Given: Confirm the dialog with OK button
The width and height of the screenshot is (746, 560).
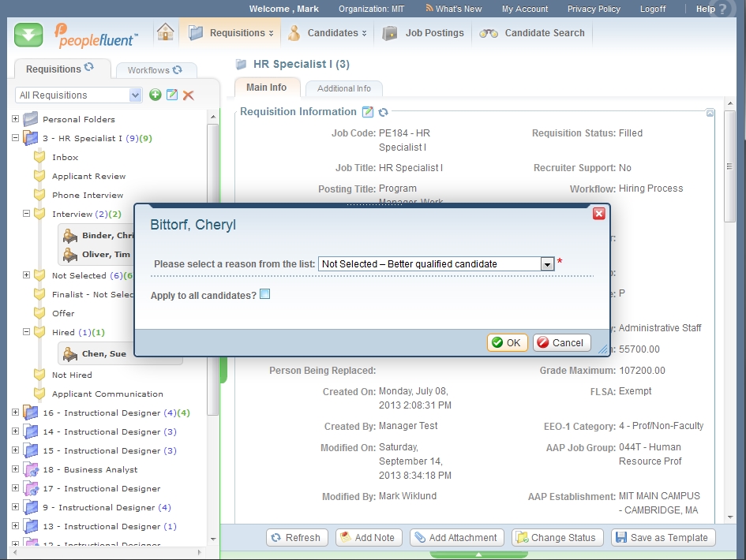Looking at the screenshot, I should (507, 342).
